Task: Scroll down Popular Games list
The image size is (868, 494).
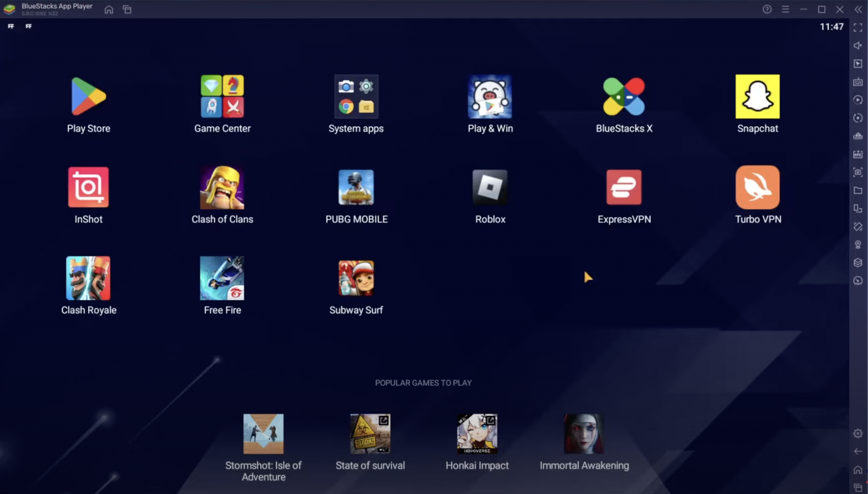Action: (423, 441)
